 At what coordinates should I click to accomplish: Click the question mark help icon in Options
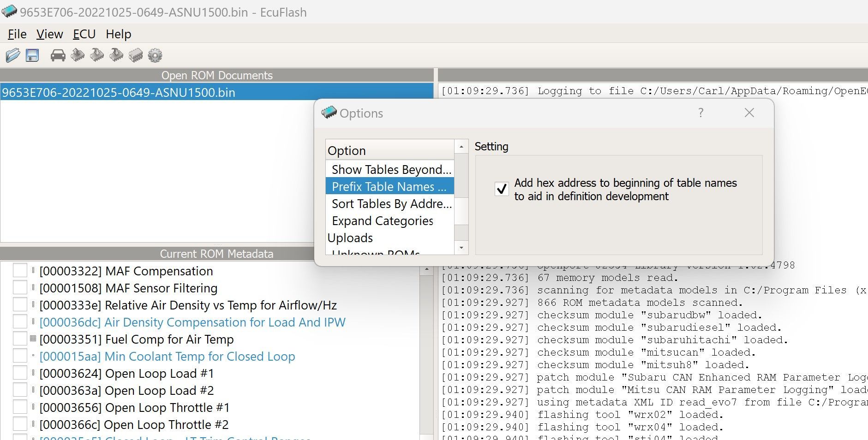click(700, 113)
